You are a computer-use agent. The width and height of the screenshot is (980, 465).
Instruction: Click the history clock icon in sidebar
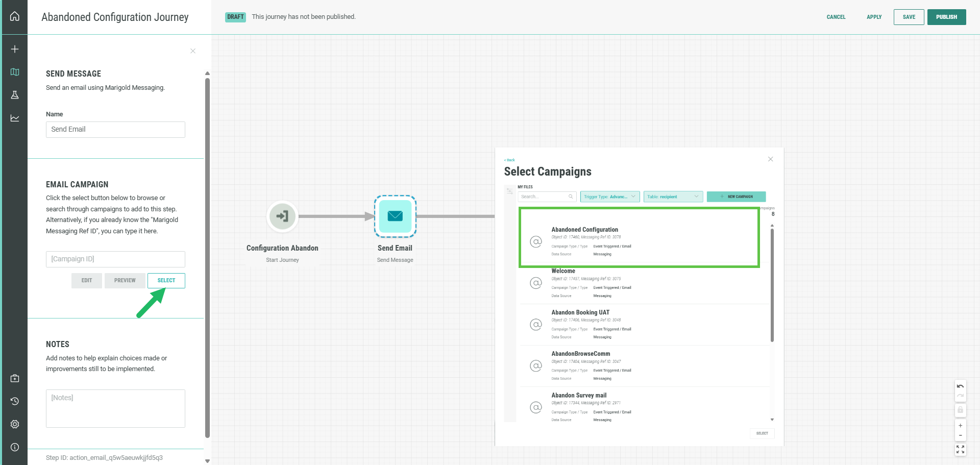pos(15,401)
